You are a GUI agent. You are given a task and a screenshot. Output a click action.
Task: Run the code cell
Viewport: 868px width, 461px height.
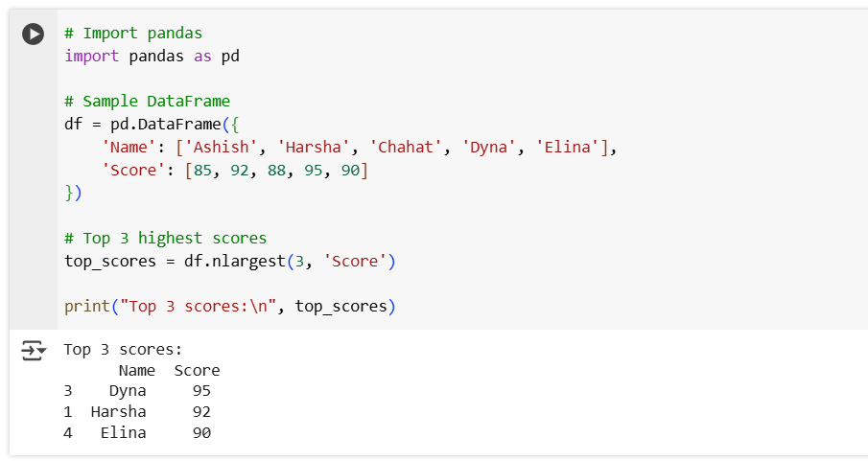(x=33, y=34)
